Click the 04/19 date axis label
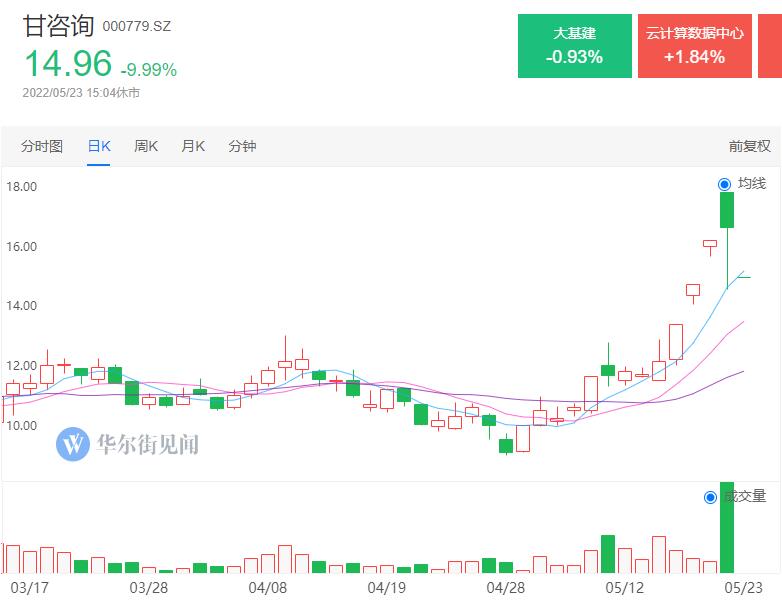 387,588
